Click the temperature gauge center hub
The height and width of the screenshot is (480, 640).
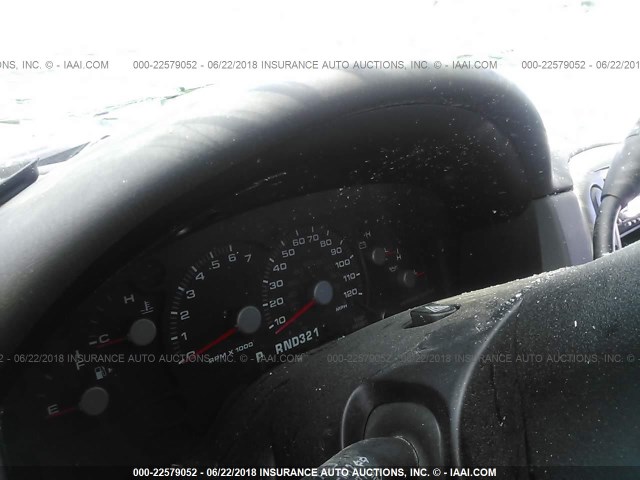tap(142, 332)
